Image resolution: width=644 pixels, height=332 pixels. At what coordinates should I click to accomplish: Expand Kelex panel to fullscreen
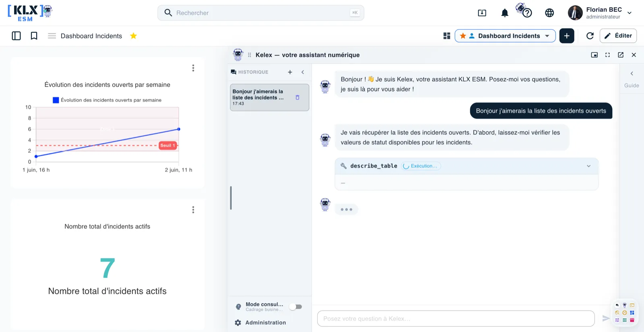[x=607, y=55]
